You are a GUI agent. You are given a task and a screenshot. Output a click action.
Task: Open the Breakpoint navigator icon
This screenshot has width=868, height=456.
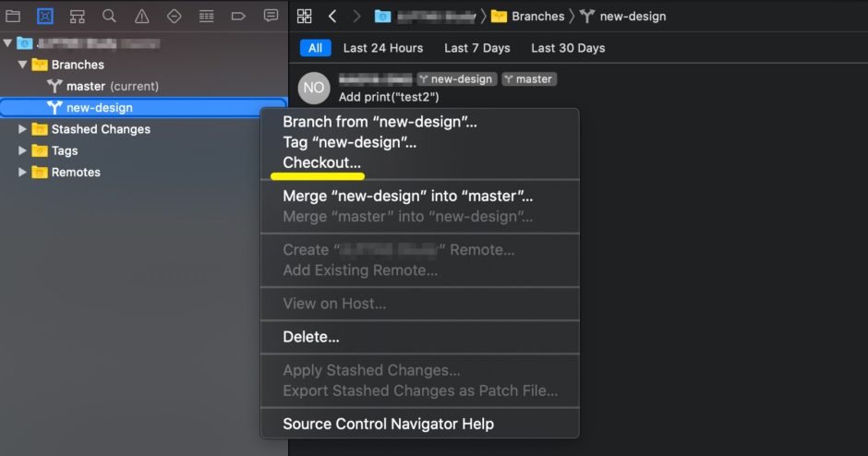[238, 16]
